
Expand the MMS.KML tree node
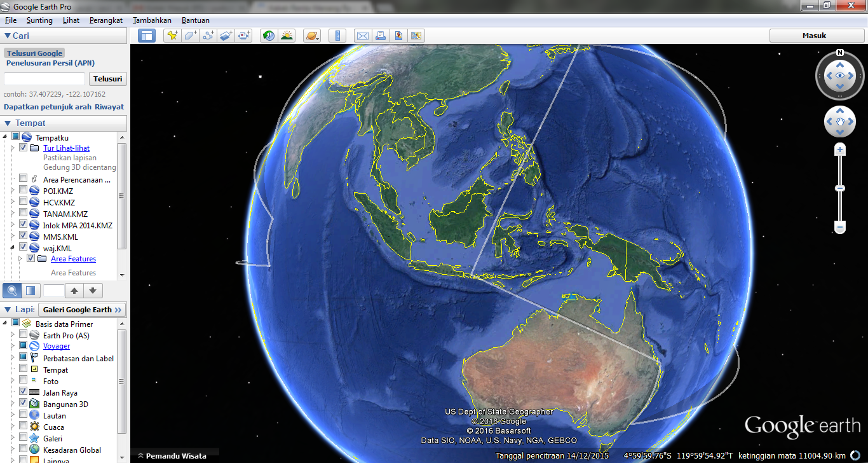pyautogui.click(x=12, y=236)
